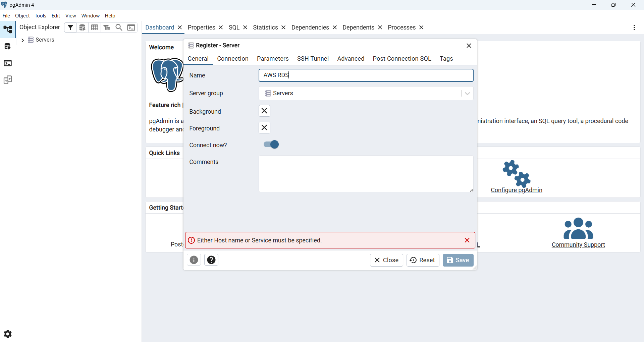This screenshot has width=644, height=342.
Task: Click the Query Tool icon in Object Explorer
Action: click(83, 27)
